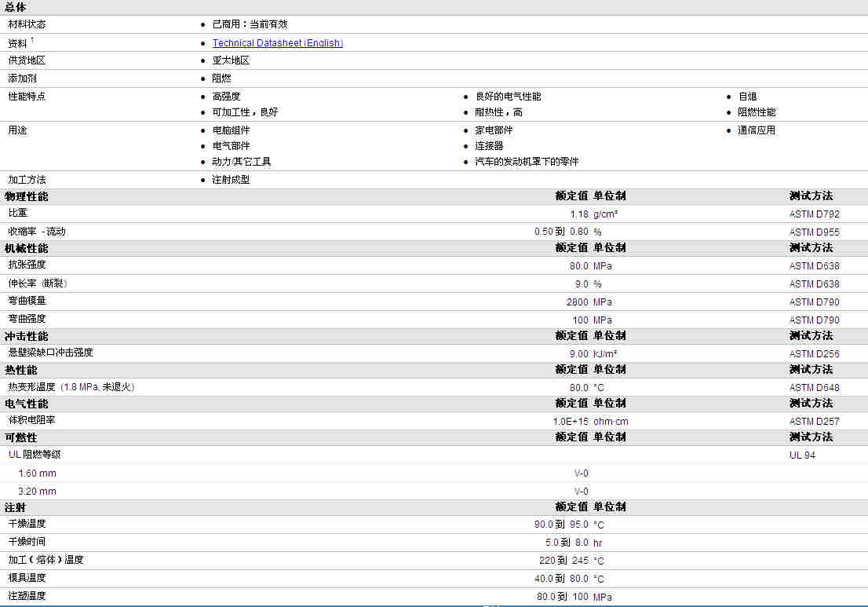The image size is (868, 607).
Task: Select the 材料状态 row label
Action: point(27,24)
